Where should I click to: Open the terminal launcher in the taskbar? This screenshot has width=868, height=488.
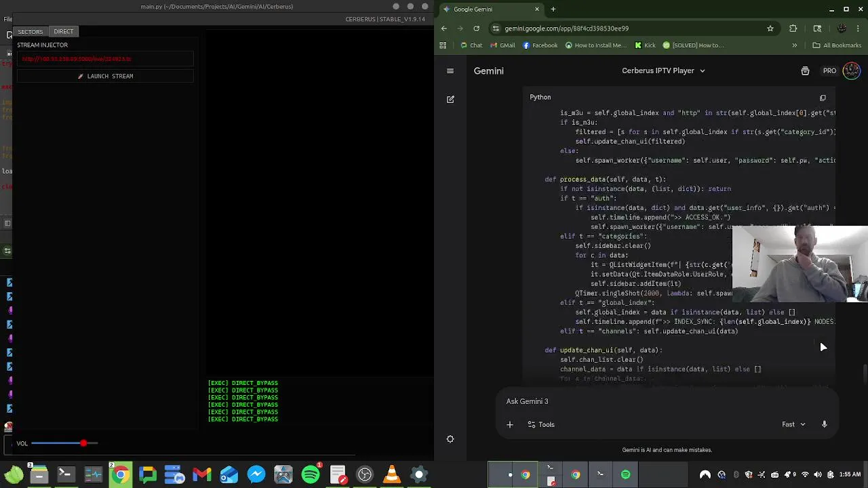pos(66,474)
